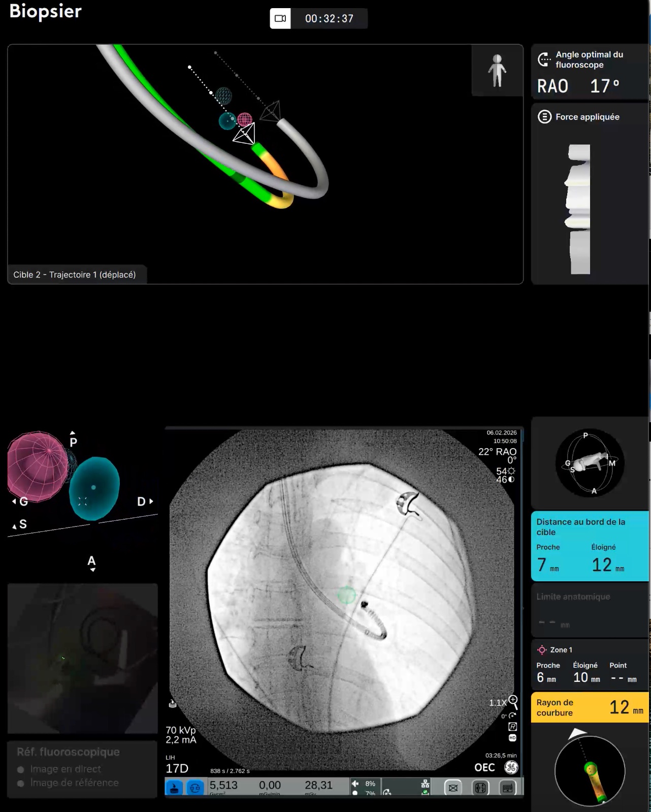
Task: Click the brightness 54 indicator
Action: coord(506,471)
